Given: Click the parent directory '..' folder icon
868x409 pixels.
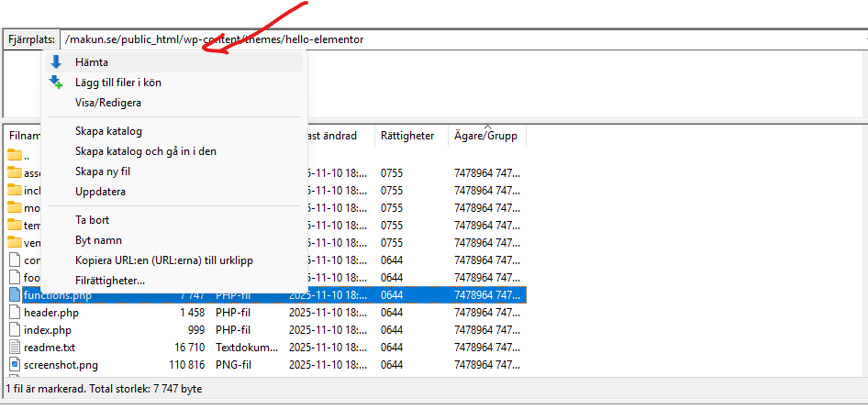Looking at the screenshot, I should [15, 155].
